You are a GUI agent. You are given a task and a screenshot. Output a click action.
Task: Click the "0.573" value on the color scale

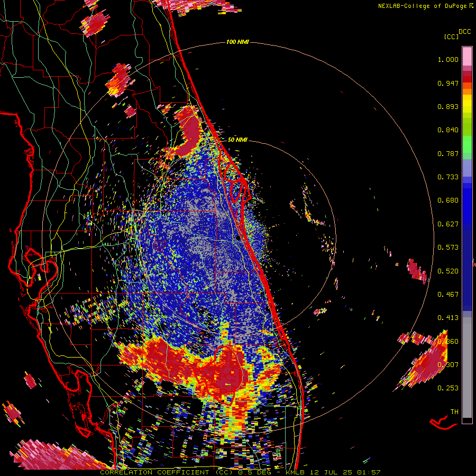click(x=448, y=248)
